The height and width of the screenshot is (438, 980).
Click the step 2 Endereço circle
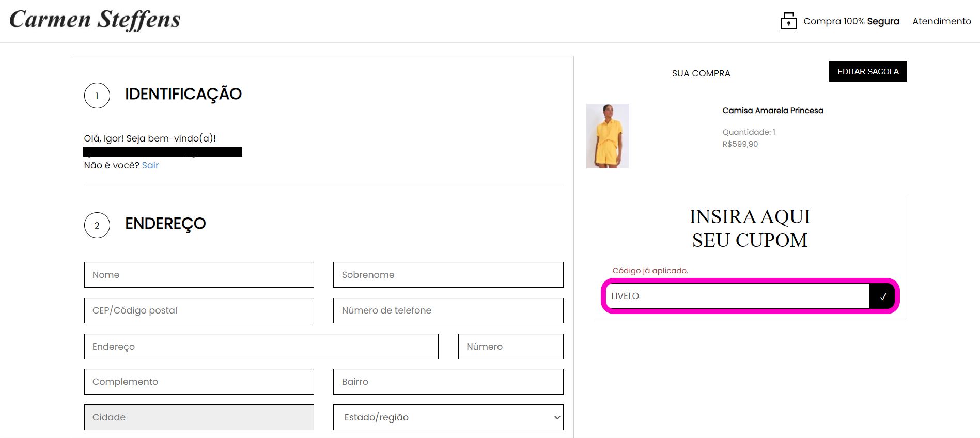point(97,225)
